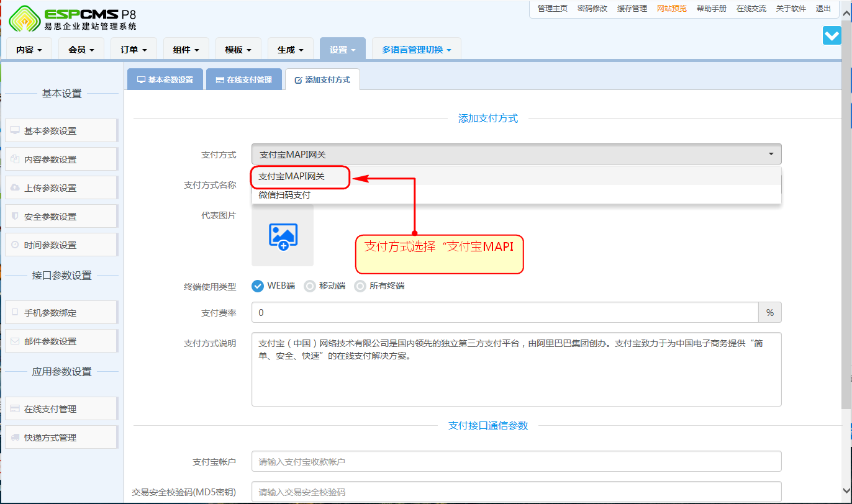Click the monitor icon in 基本参数设置 tab
Viewport: 852px width, 504px height.
pos(141,80)
